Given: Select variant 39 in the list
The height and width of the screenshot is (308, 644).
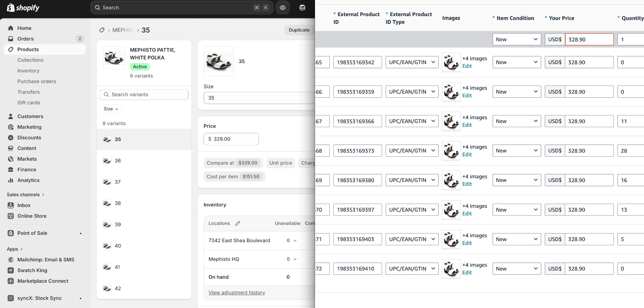Looking at the screenshot, I should (x=144, y=224).
